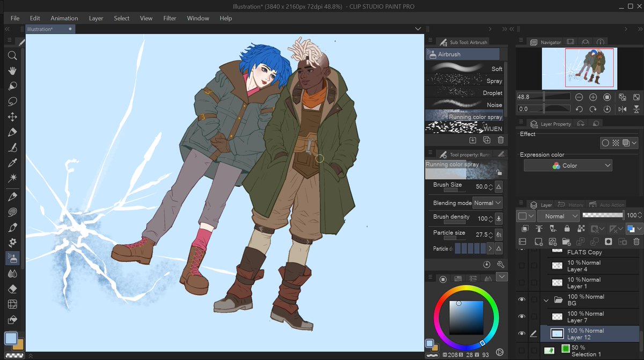This screenshot has width=644, height=360.
Task: Switch to the History tab
Action: coord(571,205)
